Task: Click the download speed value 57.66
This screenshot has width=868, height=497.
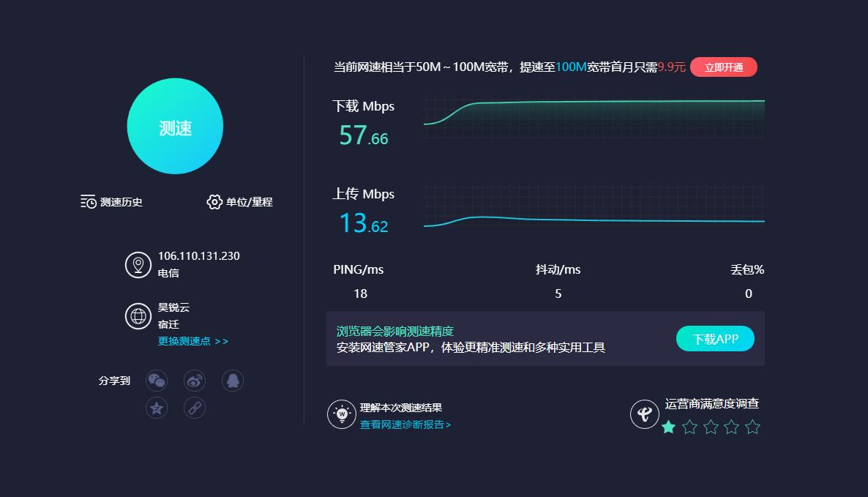Action: [x=363, y=135]
